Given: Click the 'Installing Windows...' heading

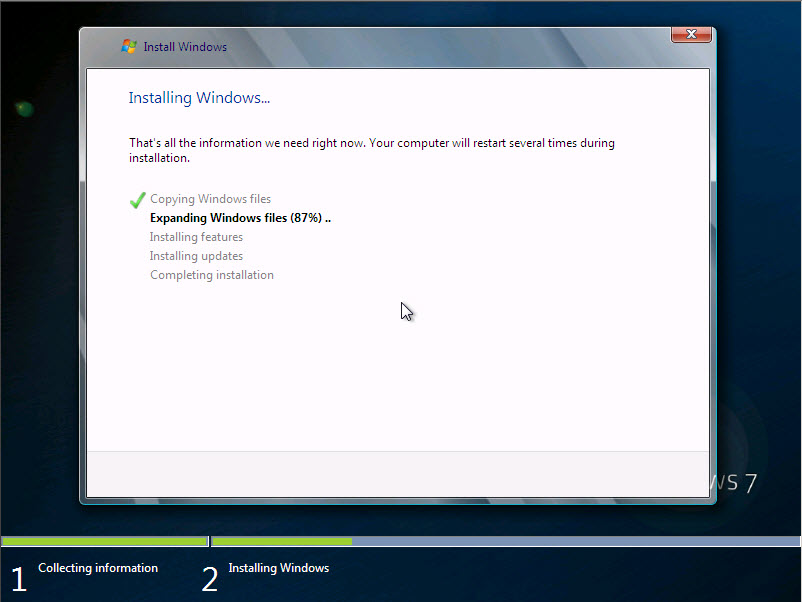Looking at the screenshot, I should click(199, 98).
